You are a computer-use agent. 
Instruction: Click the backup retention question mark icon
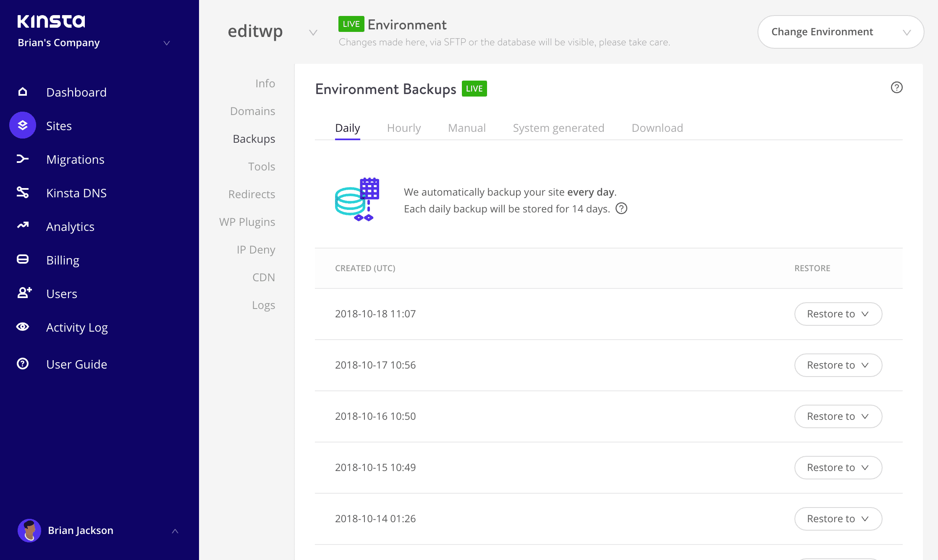coord(621,208)
